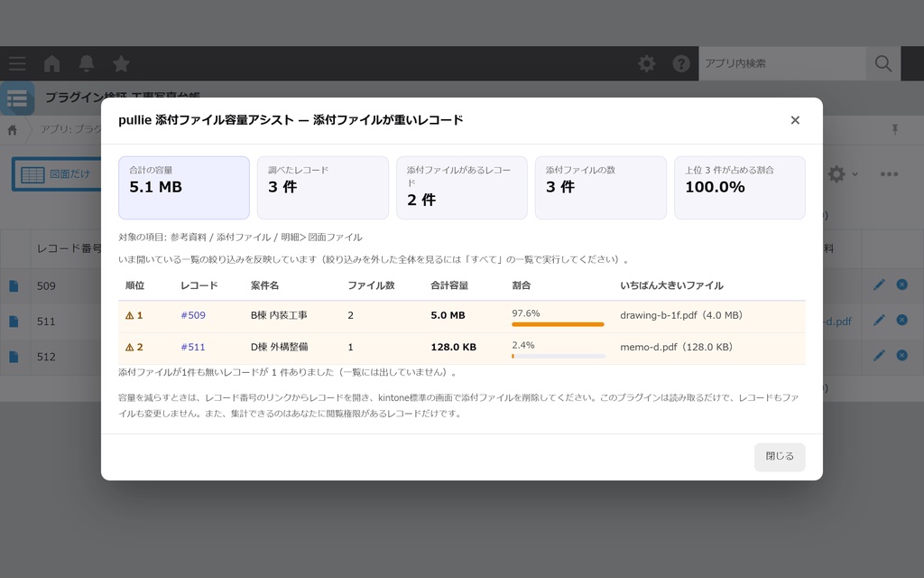The image size is (924, 578).
Task: Delete record 512 with the round x icon
Action: pos(901,355)
